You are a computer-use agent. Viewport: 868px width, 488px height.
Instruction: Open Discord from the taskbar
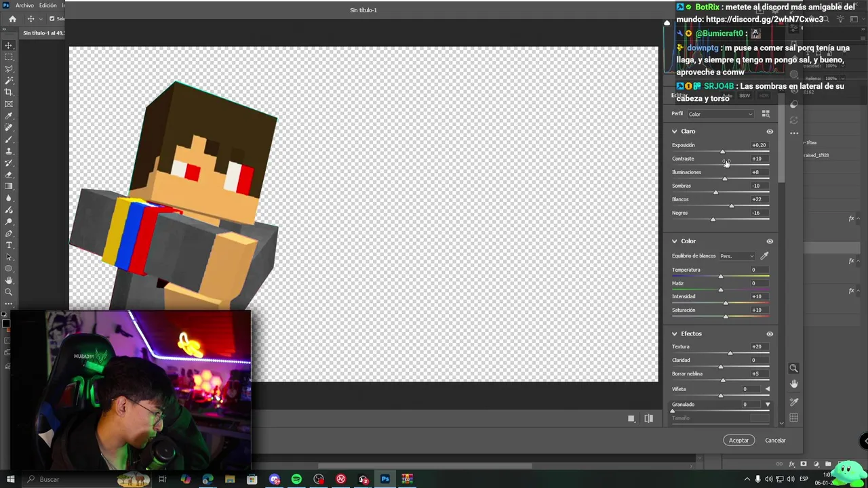[x=274, y=479]
